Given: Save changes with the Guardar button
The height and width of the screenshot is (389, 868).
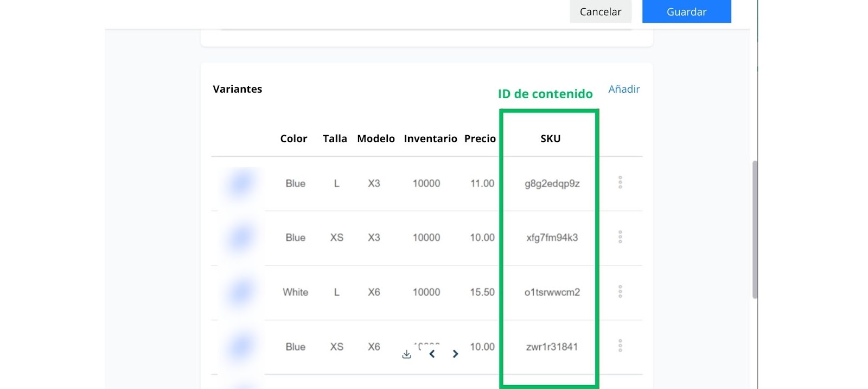Looking at the screenshot, I should [686, 11].
